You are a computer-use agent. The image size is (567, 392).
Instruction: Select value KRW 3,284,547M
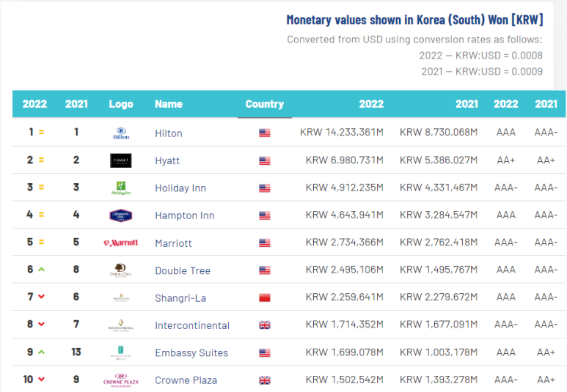(439, 215)
